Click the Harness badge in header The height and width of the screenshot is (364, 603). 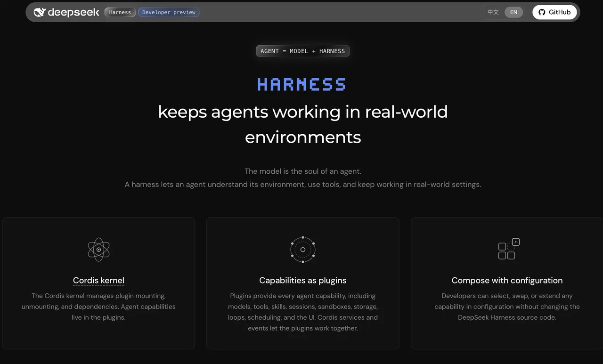click(x=120, y=12)
